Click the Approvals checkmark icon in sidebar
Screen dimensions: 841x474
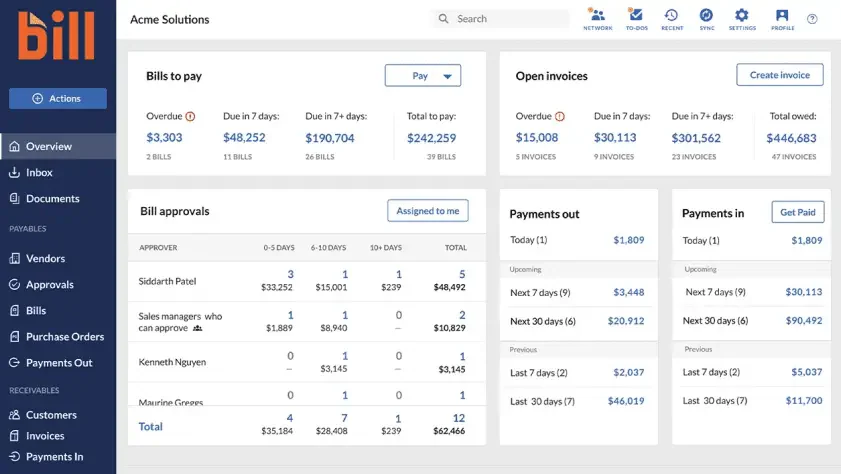14,285
